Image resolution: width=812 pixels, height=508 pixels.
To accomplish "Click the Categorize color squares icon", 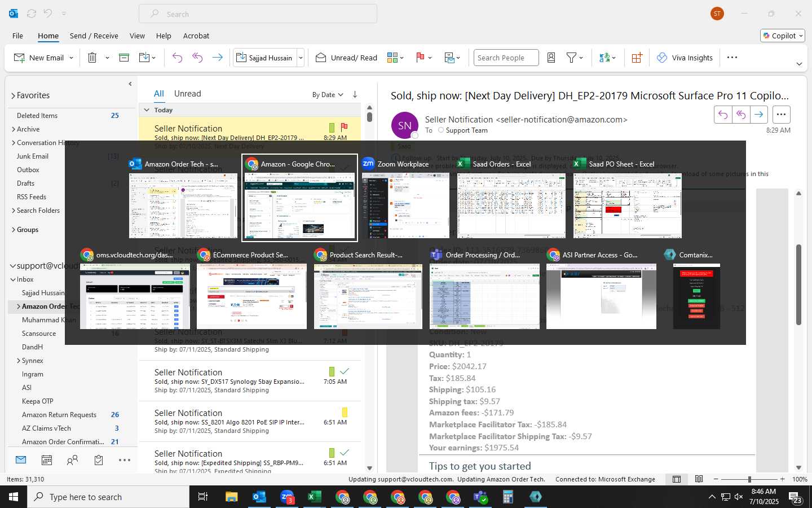I will [392, 58].
